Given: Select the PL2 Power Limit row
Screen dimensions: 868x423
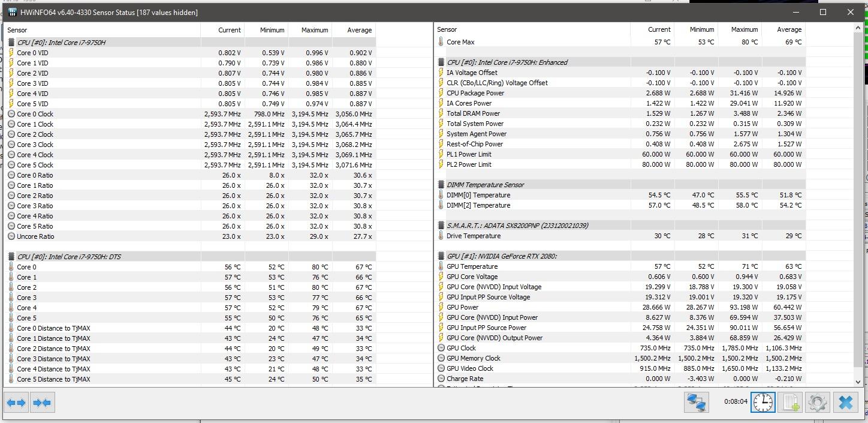Looking at the screenshot, I should click(x=620, y=164).
